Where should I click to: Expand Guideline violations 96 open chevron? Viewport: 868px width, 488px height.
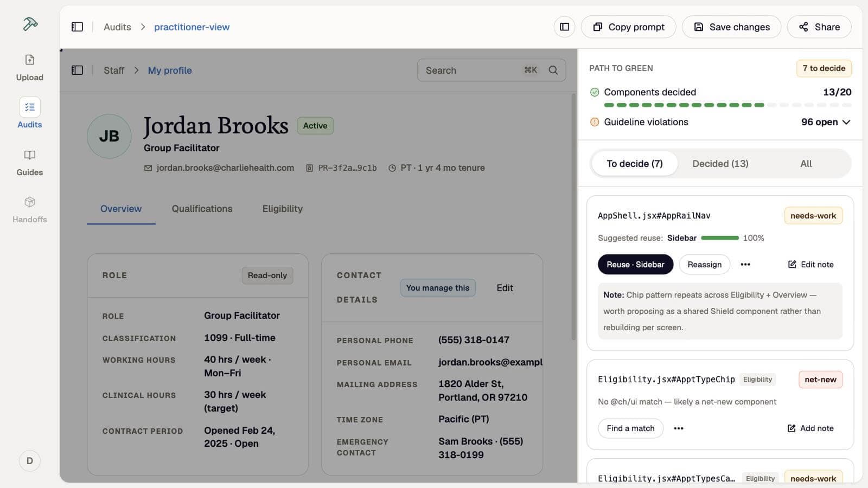(x=846, y=122)
